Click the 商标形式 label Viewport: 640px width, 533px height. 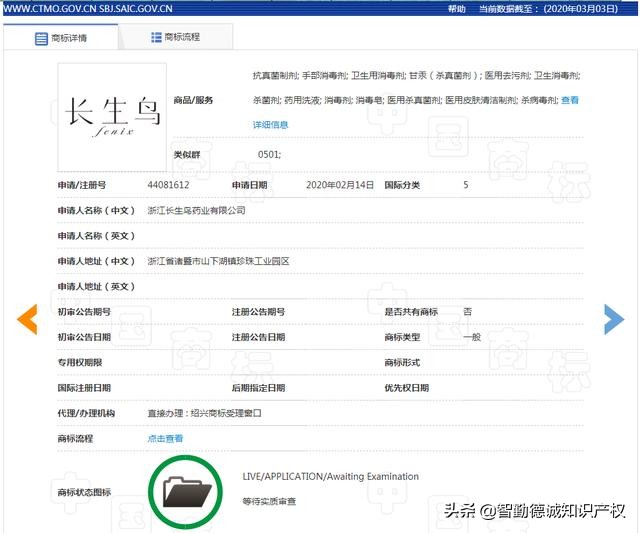click(402, 362)
